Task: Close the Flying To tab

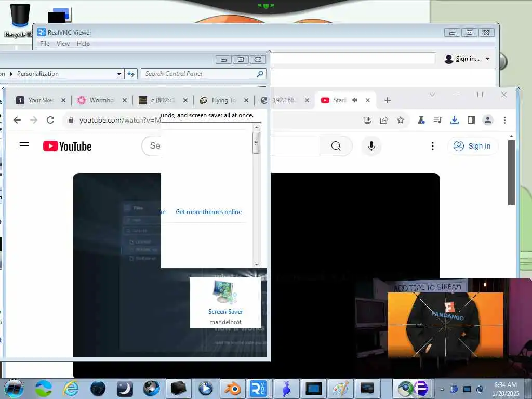Action: [x=246, y=100]
